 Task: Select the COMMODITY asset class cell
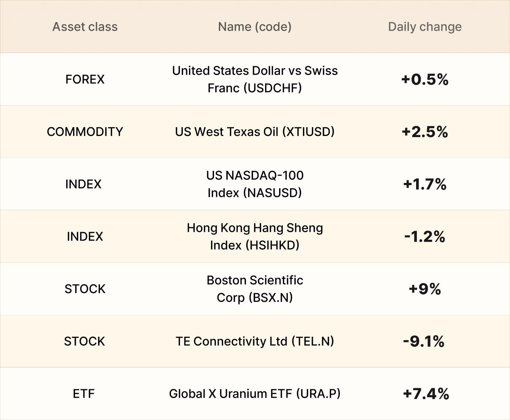pyautogui.click(x=85, y=132)
